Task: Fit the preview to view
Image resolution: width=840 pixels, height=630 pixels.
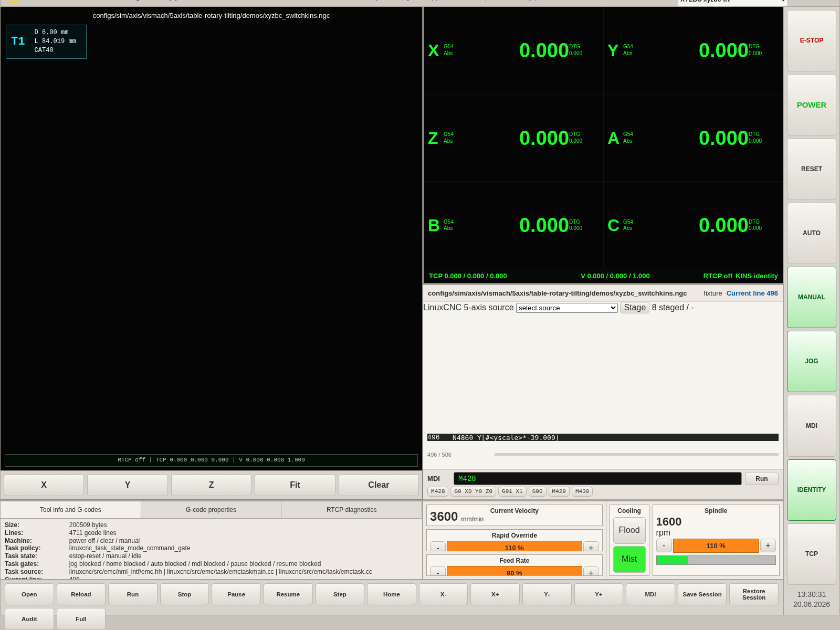Action: click(295, 485)
